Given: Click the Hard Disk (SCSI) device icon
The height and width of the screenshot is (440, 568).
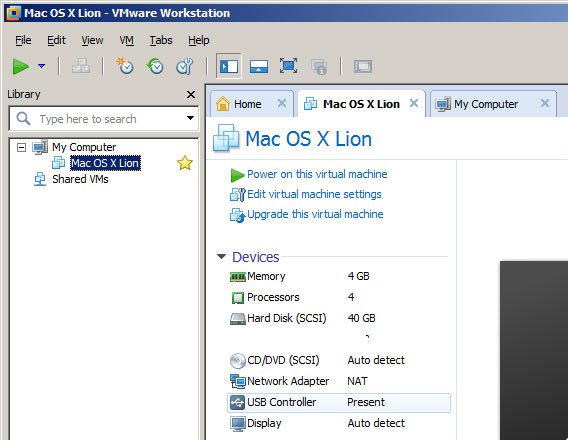Looking at the screenshot, I should pyautogui.click(x=238, y=319).
